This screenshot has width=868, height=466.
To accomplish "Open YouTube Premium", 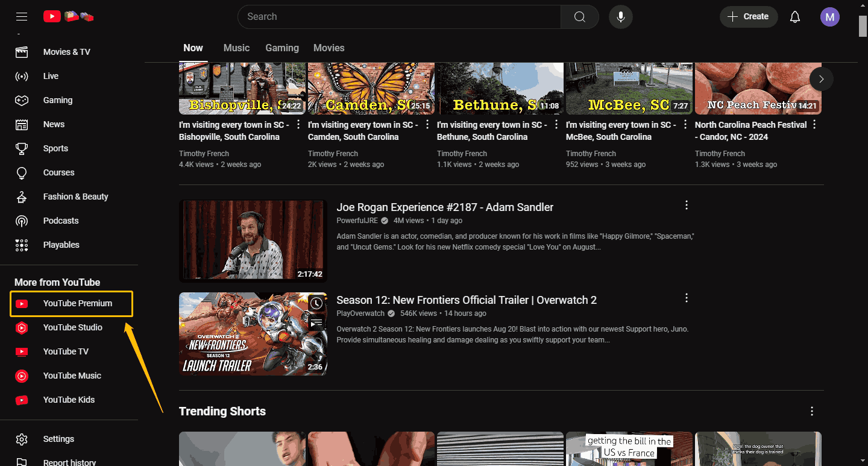I will pos(71,303).
